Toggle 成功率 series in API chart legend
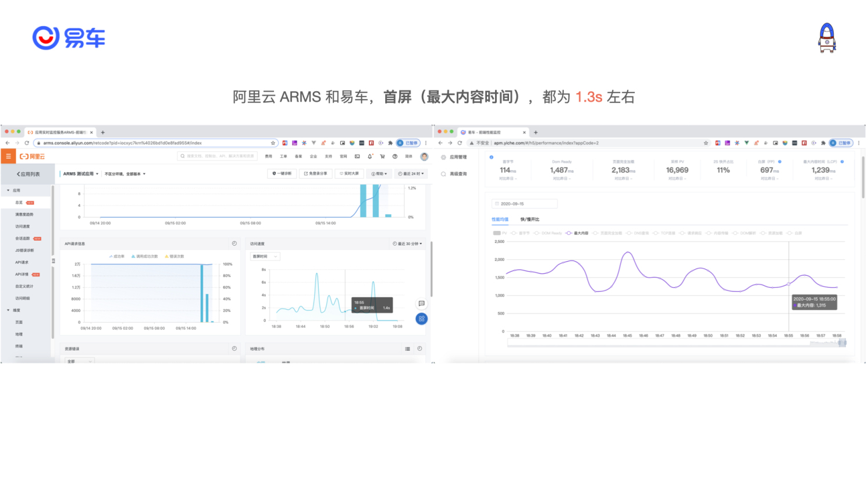 (x=117, y=257)
